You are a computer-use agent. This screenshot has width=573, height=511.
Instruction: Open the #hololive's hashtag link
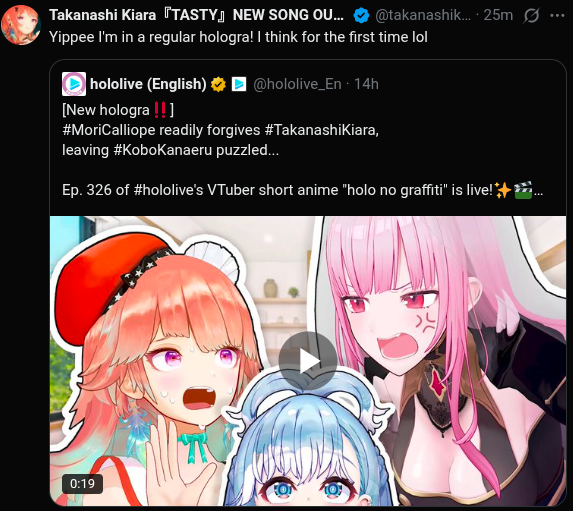click(x=168, y=190)
